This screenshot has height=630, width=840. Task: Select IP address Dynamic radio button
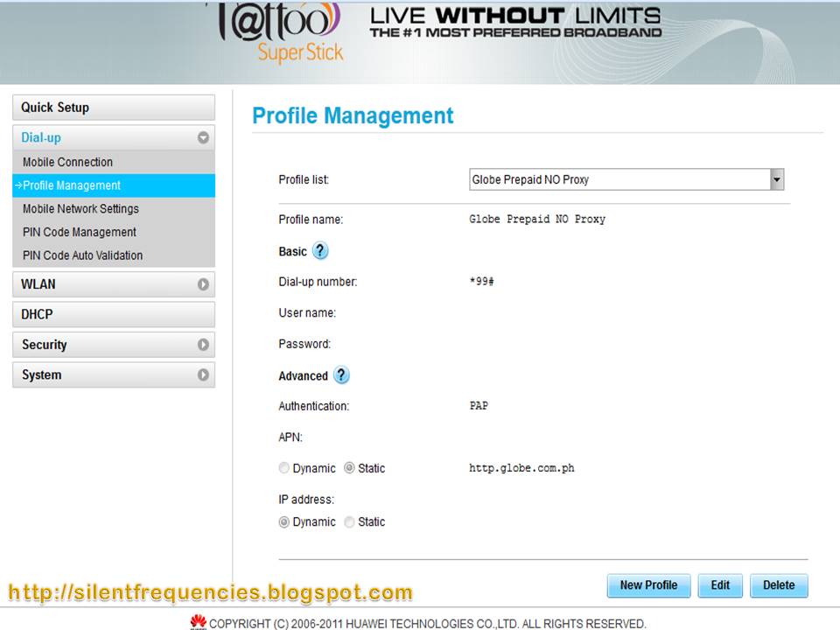tap(283, 521)
